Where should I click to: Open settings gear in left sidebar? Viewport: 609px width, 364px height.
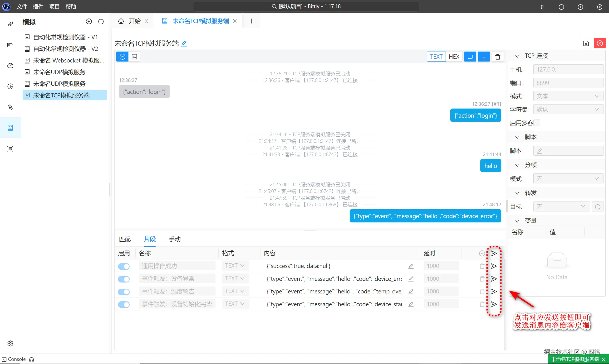[x=10, y=343]
